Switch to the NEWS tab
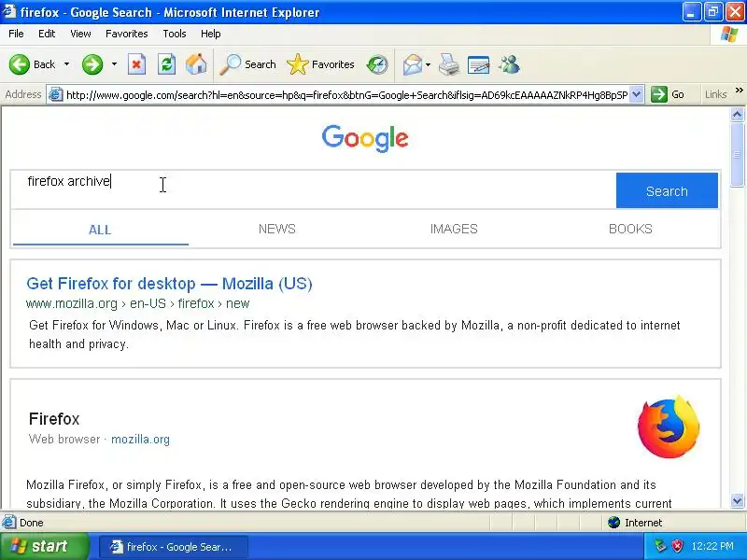Viewport: 747px width, 560px height. [276, 229]
